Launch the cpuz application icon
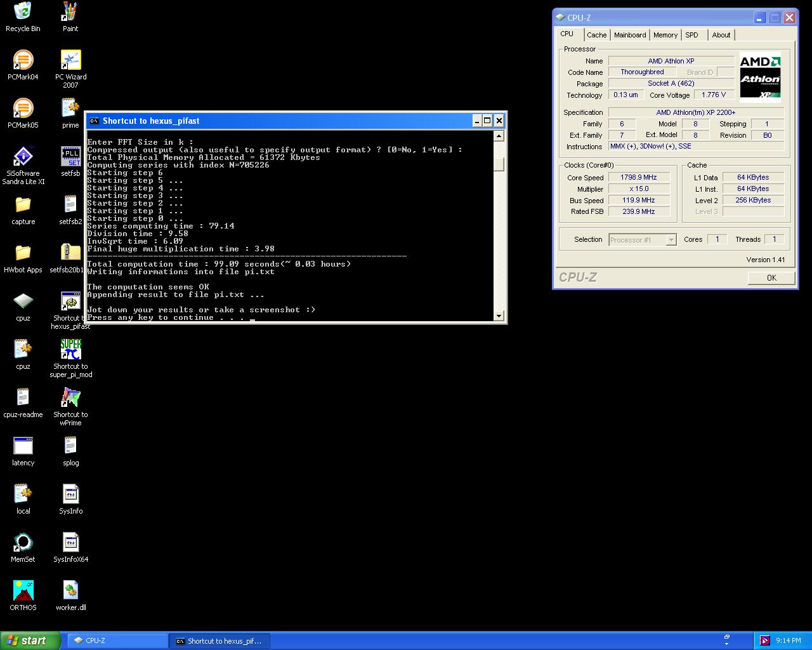The width and height of the screenshot is (812, 650). pyautogui.click(x=23, y=302)
